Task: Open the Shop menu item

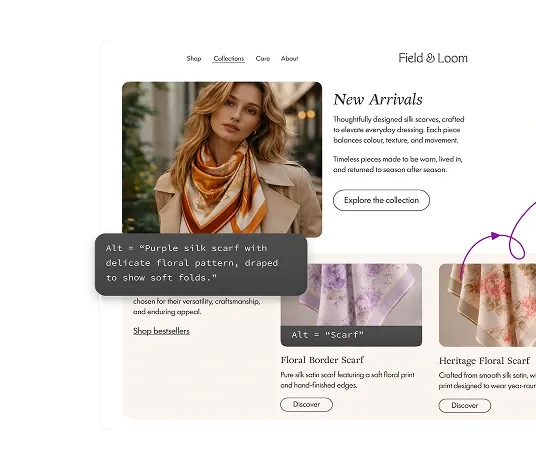Action: coord(194,58)
